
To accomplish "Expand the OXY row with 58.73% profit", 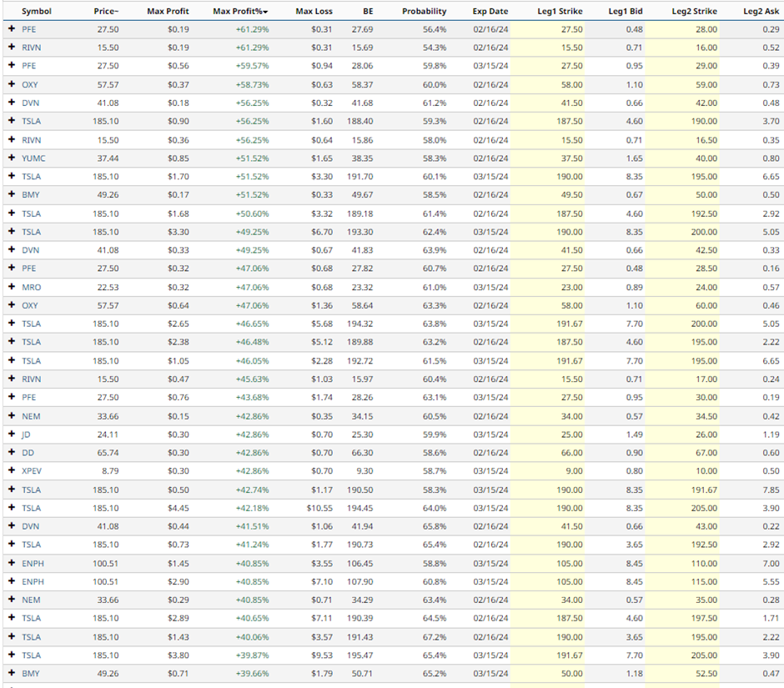I will pyautogui.click(x=12, y=84).
